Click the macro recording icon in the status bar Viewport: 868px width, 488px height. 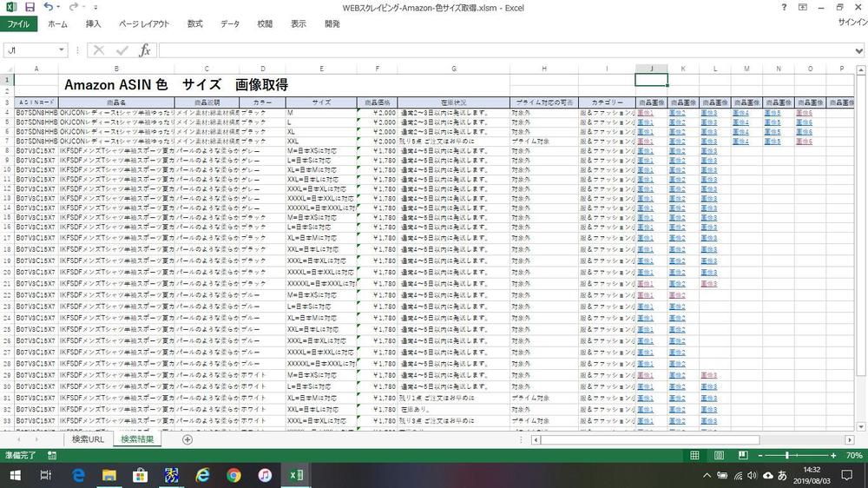pos(52,455)
